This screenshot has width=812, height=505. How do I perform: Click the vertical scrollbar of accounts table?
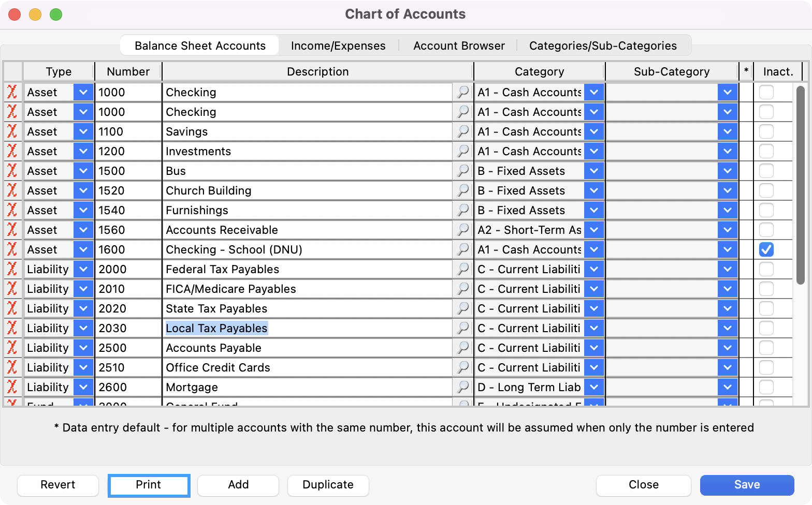(800, 186)
